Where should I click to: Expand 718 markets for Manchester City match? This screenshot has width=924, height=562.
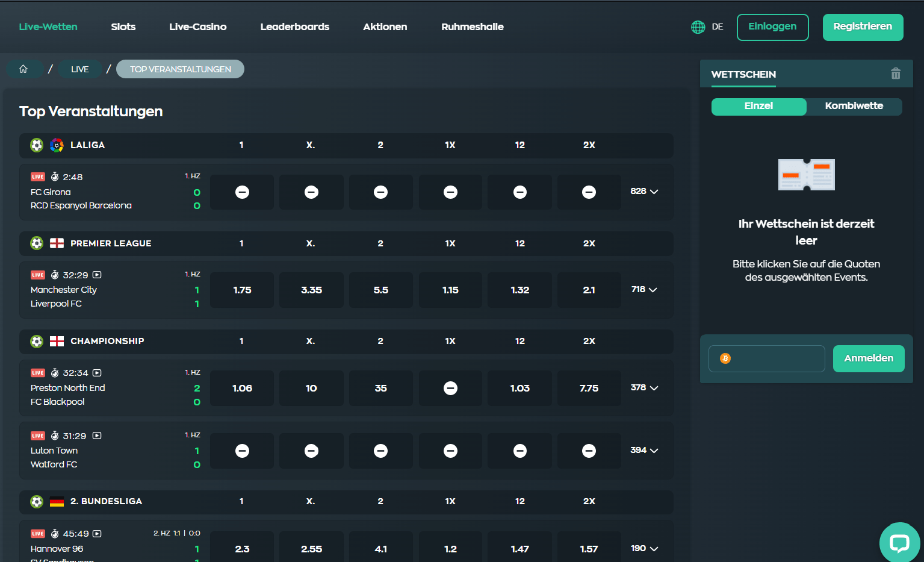pyautogui.click(x=644, y=290)
